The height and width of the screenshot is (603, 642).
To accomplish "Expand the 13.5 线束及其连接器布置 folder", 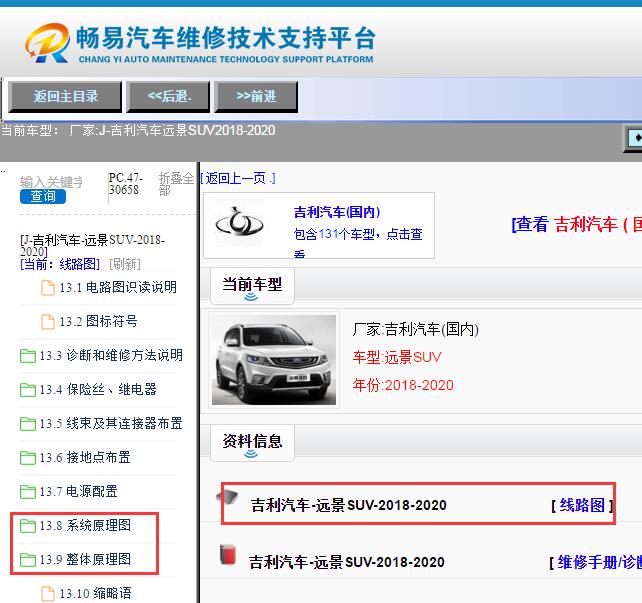I will point(111,423).
